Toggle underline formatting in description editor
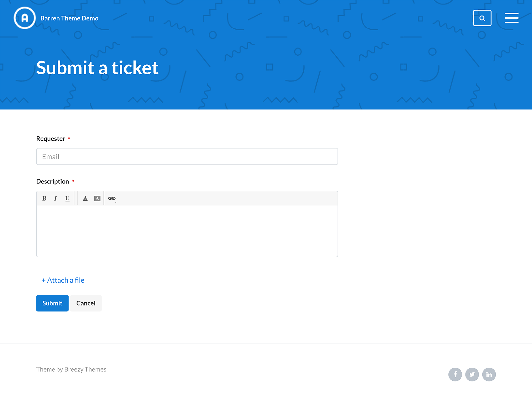The width and height of the screenshot is (532, 396). coord(67,199)
